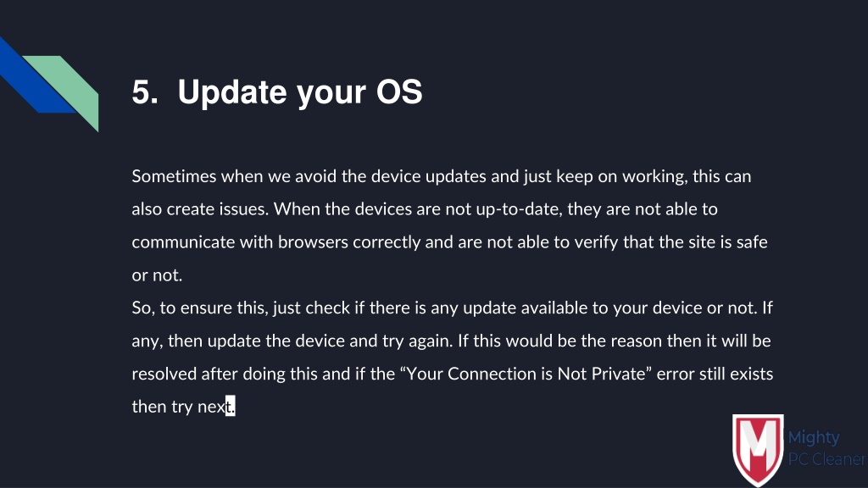This screenshot has width=868, height=488.
Task: Click the word 'Sometimes' opening the paragraph
Action: pos(174,176)
